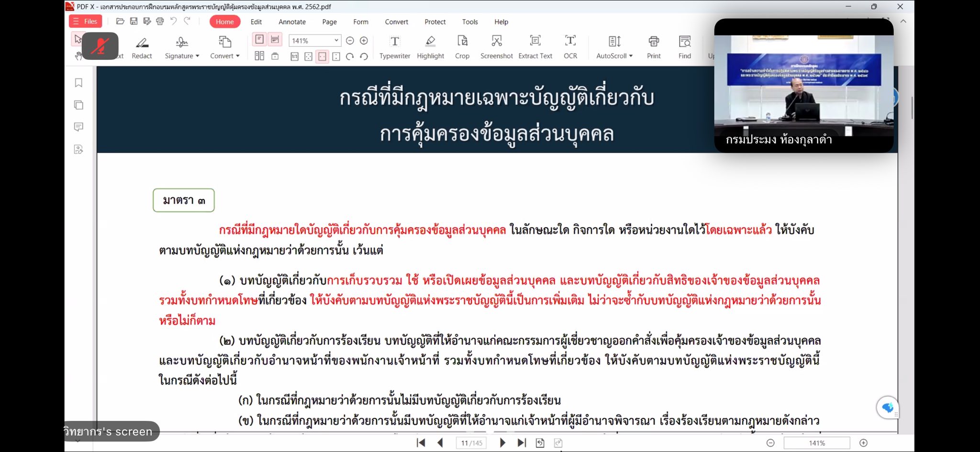Activate the Highlight tool
This screenshot has height=452, width=980.
point(430,47)
